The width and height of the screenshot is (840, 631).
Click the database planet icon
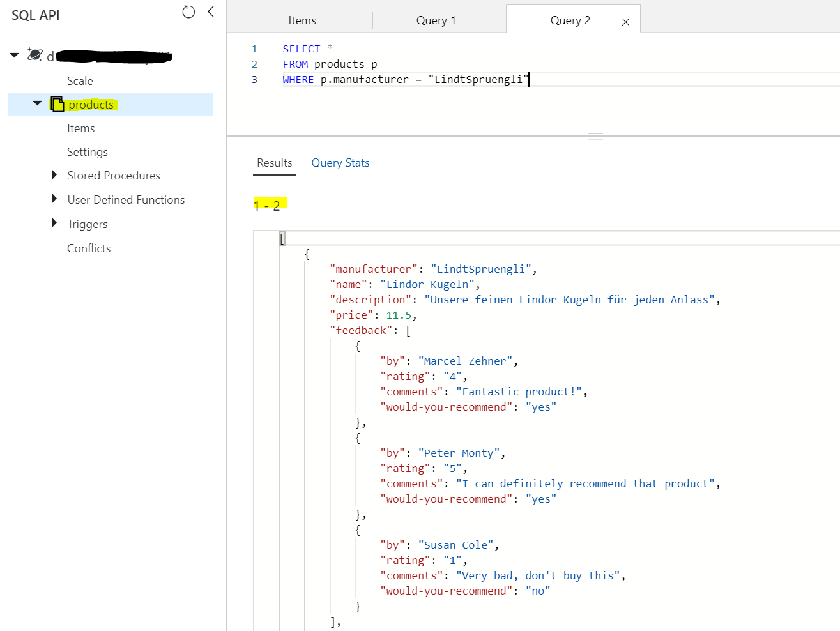(x=34, y=55)
